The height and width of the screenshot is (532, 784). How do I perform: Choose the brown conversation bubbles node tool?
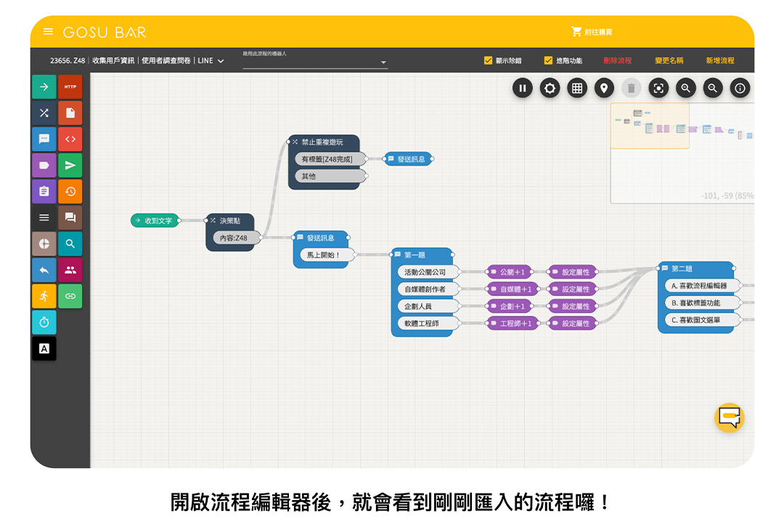coord(70,218)
